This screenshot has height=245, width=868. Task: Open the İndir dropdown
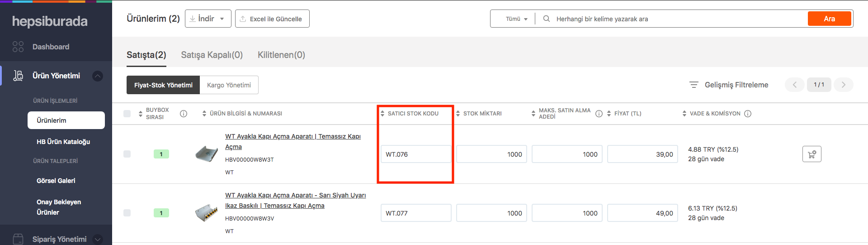(x=208, y=19)
